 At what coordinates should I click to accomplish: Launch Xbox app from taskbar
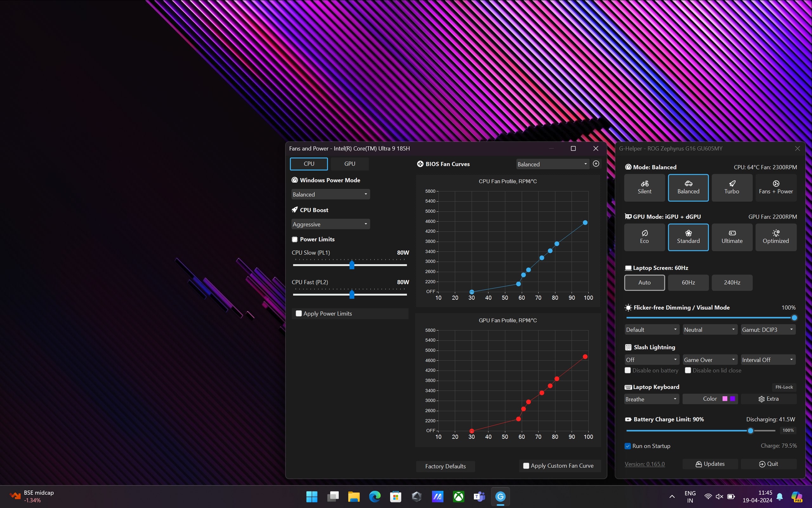point(458,497)
